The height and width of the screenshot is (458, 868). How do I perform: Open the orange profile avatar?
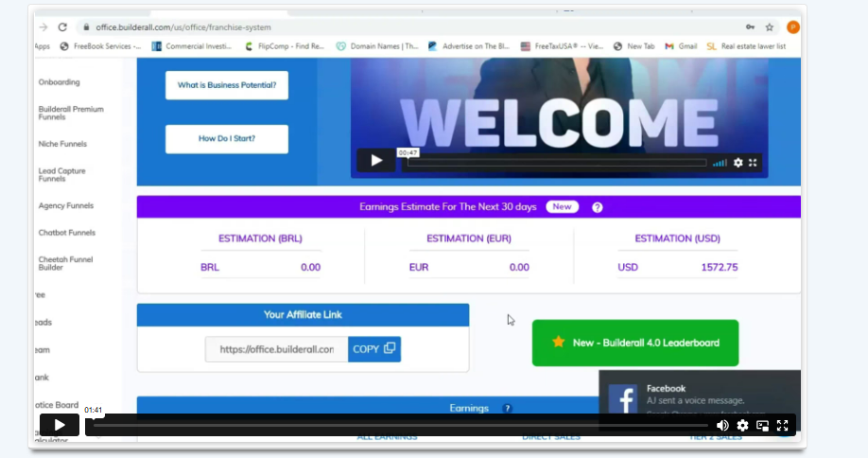pos(792,27)
